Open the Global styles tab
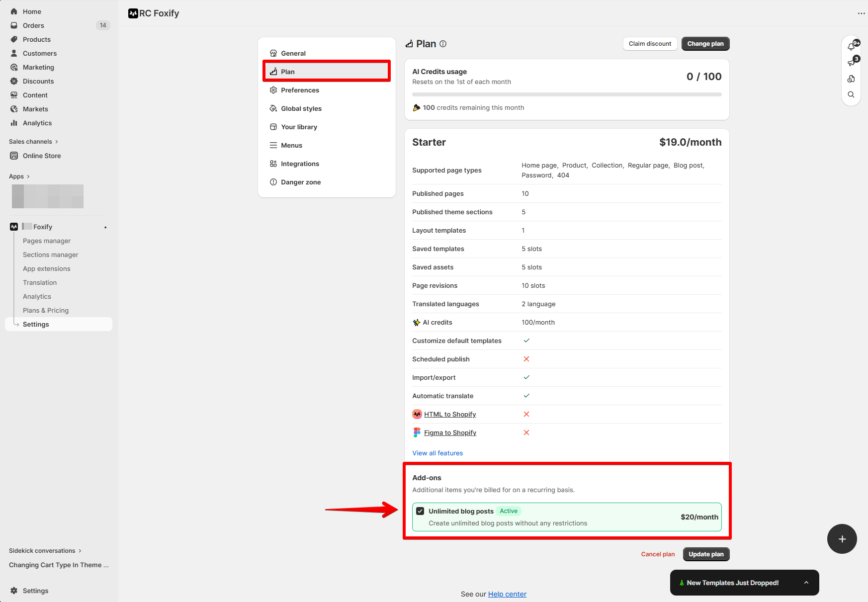Viewport: 868px width, 602px height. 327,108
